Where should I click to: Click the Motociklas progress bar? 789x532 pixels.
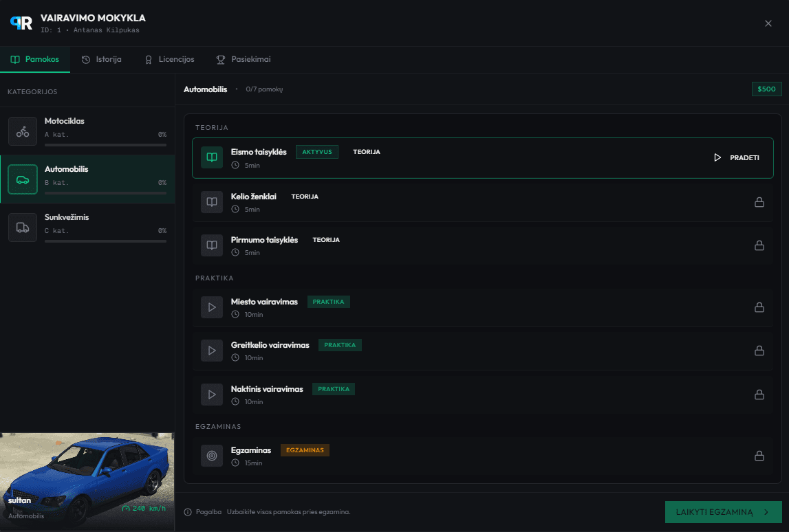pyautogui.click(x=105, y=145)
